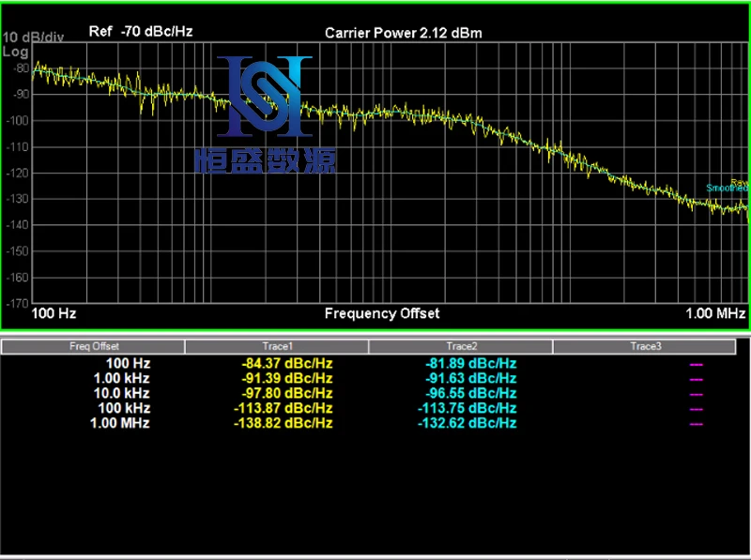Click the Trace1 column header
751x560 pixels.
(x=278, y=346)
